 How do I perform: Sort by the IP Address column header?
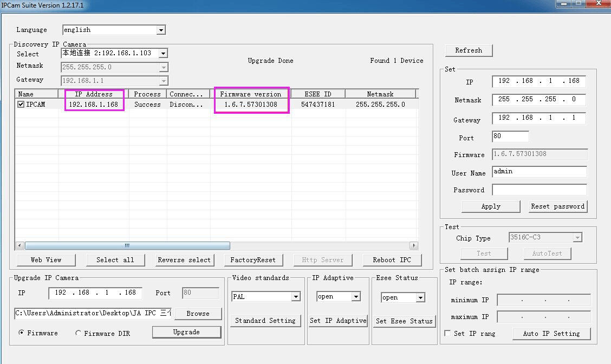[94, 94]
